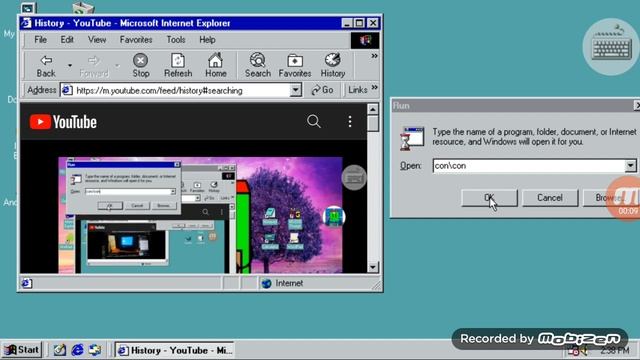Screen dimensions: 640x360
Task: Click Show Desktop icon in Quick Launch
Action: click(60, 350)
